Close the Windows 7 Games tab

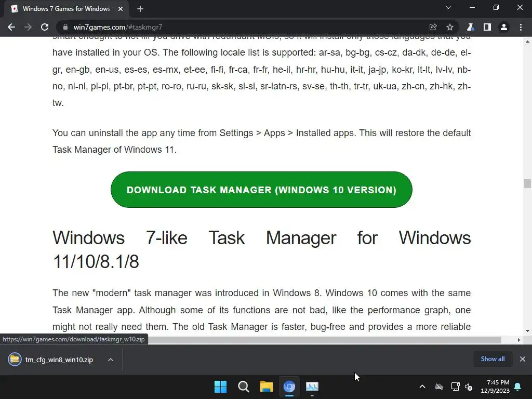(x=121, y=9)
